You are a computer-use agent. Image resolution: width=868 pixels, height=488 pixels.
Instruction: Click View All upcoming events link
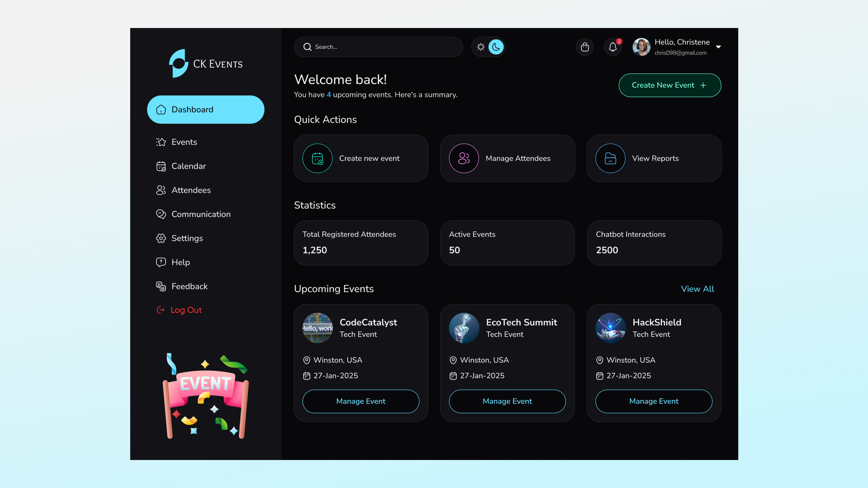697,289
